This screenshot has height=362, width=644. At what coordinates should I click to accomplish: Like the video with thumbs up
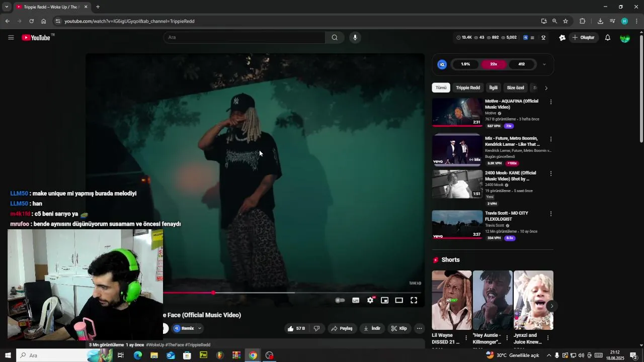296,328
